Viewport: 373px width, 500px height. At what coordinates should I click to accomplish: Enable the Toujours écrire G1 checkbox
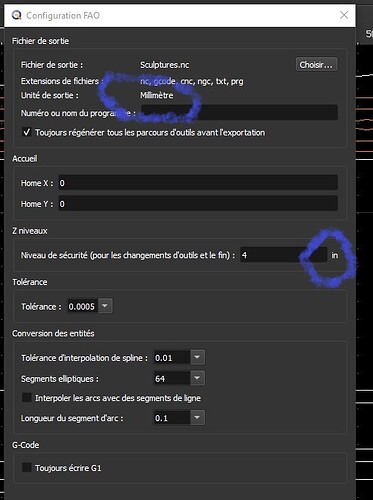[x=27, y=467]
